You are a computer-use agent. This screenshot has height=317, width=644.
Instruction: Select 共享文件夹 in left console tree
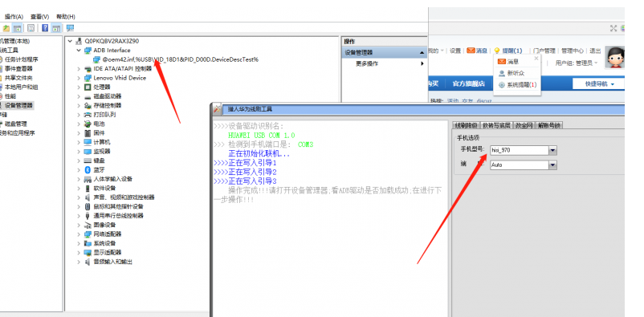tap(18, 78)
